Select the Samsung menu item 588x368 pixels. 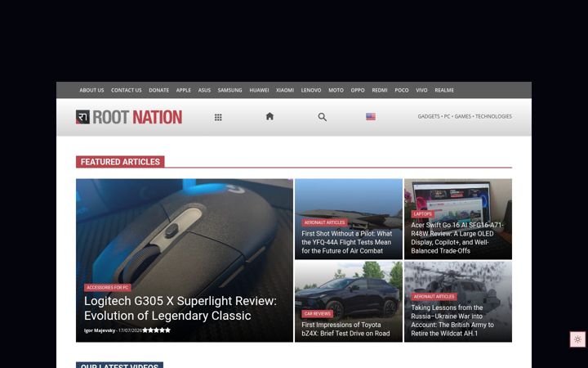(x=229, y=90)
